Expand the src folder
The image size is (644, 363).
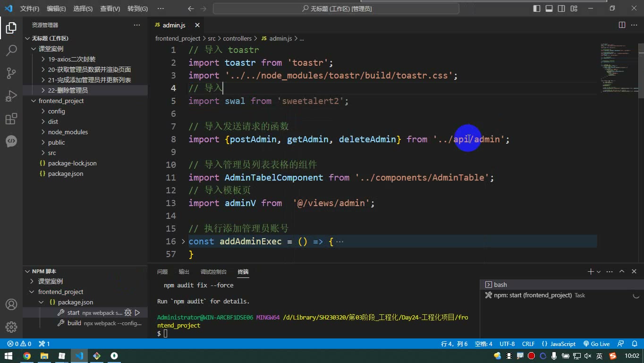coord(52,153)
